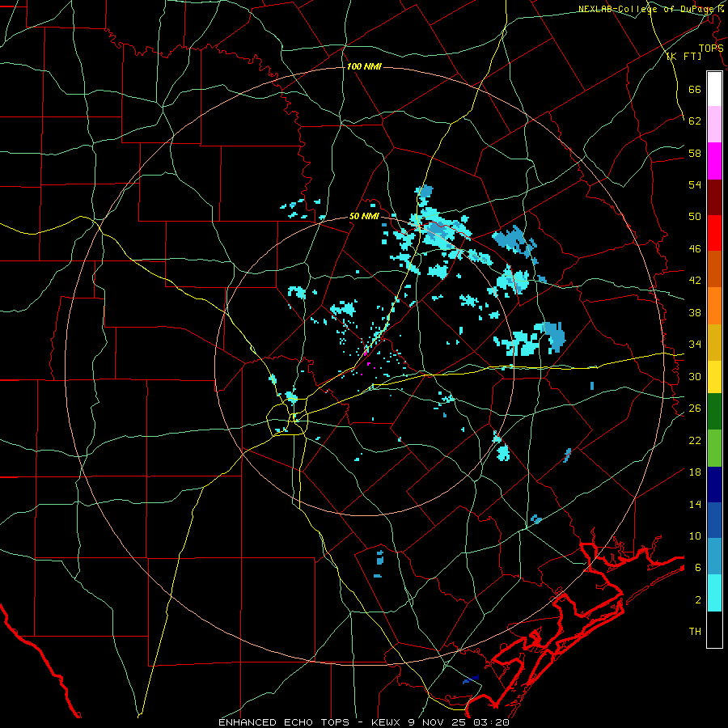Click the "18" legend value
The width and height of the screenshot is (728, 728).
(695, 472)
